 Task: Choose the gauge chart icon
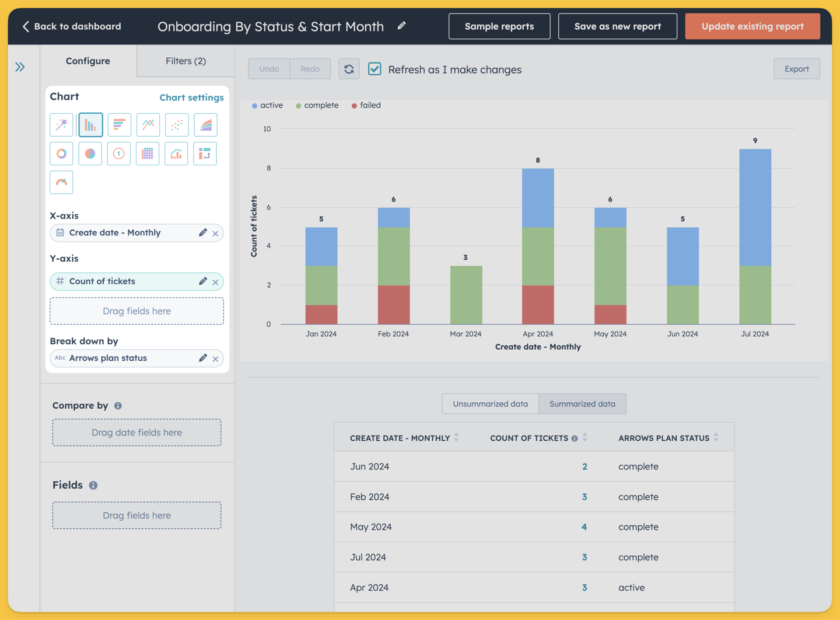point(61,182)
